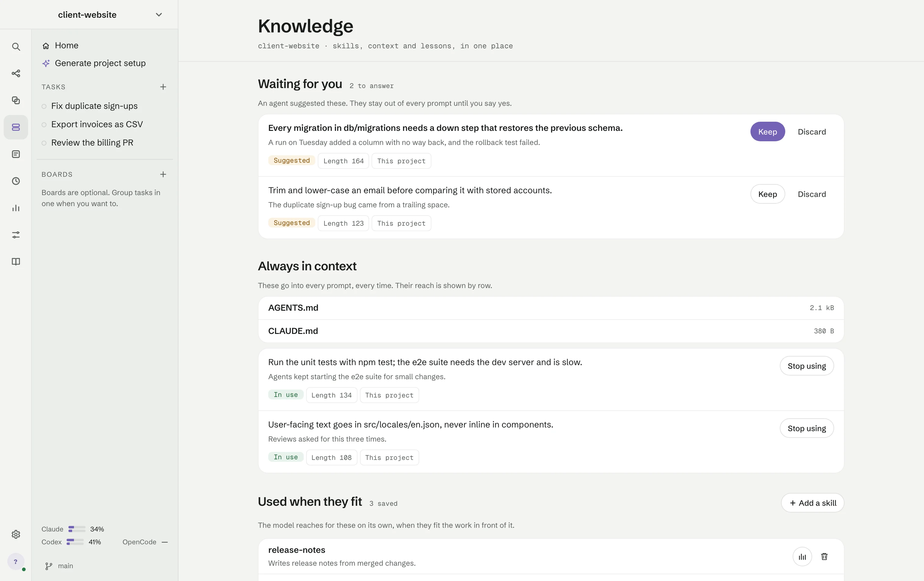Open the search icon in the sidebar rail

click(x=16, y=46)
